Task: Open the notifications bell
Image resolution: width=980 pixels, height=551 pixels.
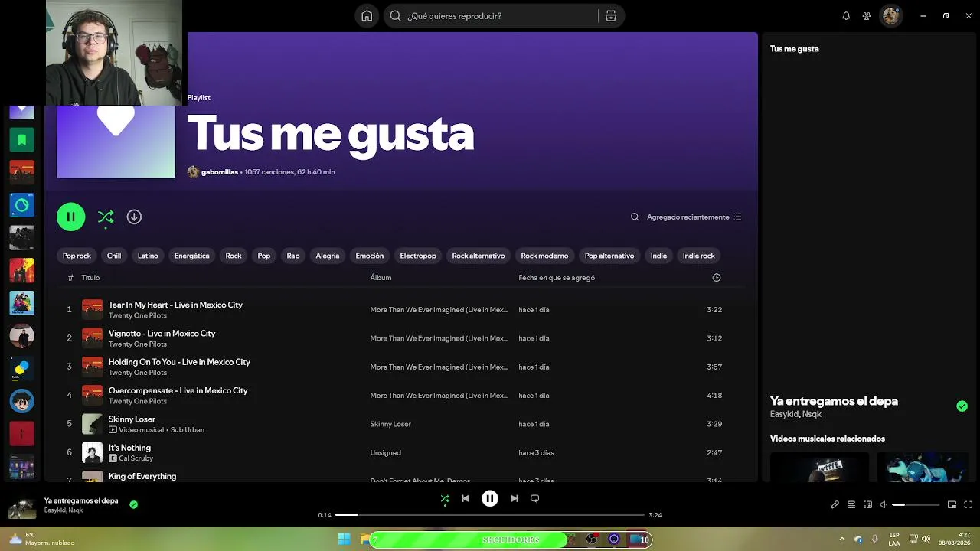Action: click(846, 16)
